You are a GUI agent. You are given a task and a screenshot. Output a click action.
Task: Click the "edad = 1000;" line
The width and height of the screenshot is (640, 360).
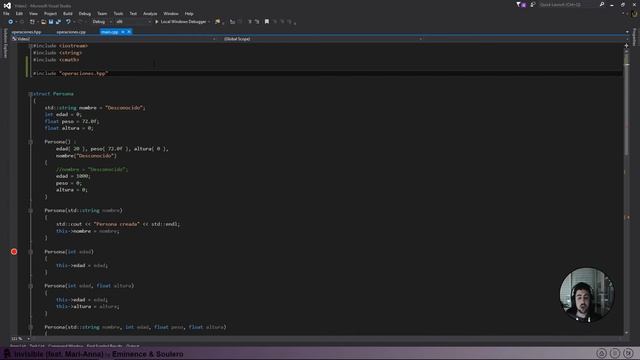pos(73,176)
